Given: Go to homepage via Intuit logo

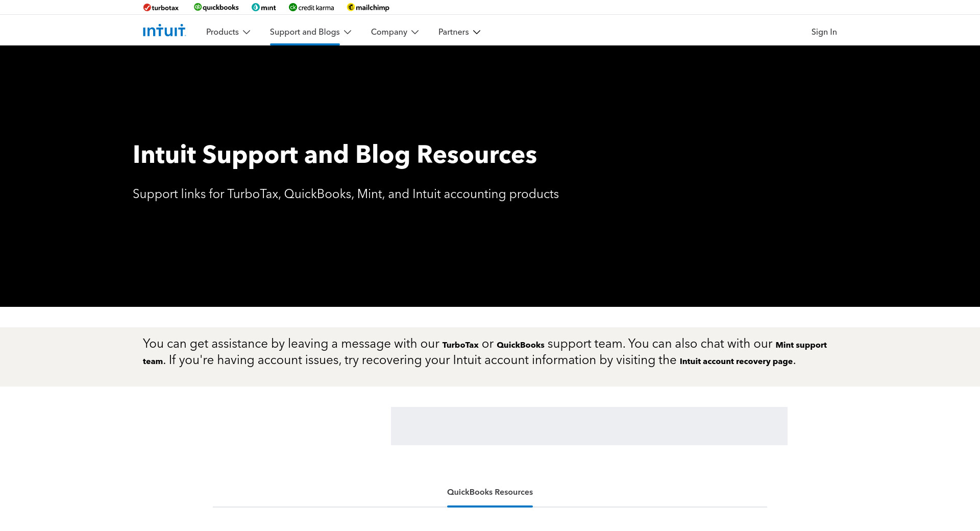Looking at the screenshot, I should tap(164, 31).
